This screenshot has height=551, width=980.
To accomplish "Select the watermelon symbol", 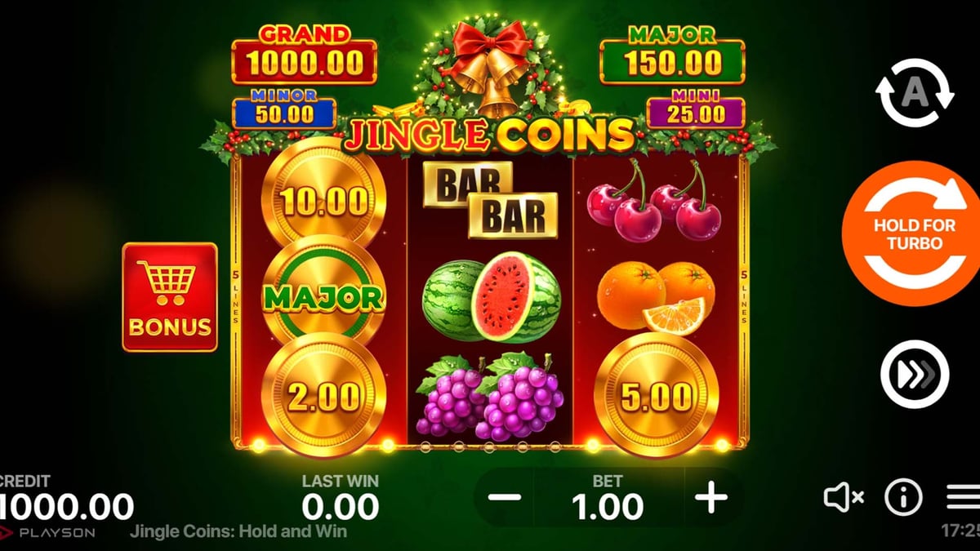I will coord(491,296).
